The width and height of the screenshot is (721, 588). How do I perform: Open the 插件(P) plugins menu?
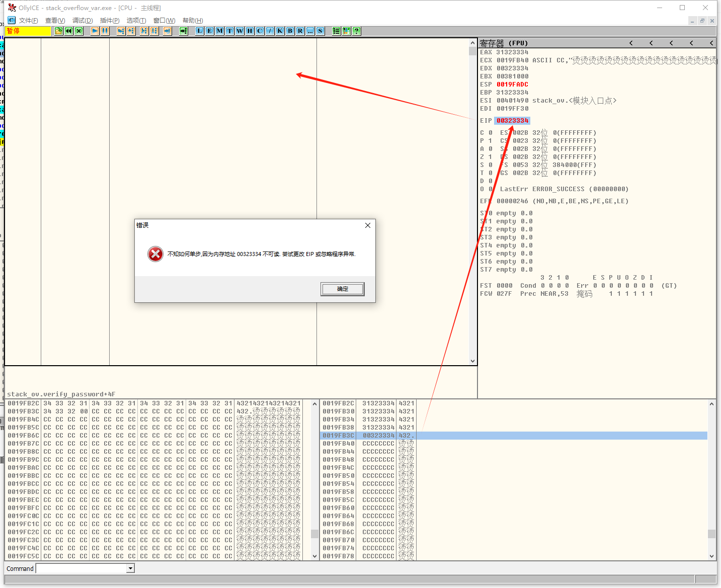[110, 21]
